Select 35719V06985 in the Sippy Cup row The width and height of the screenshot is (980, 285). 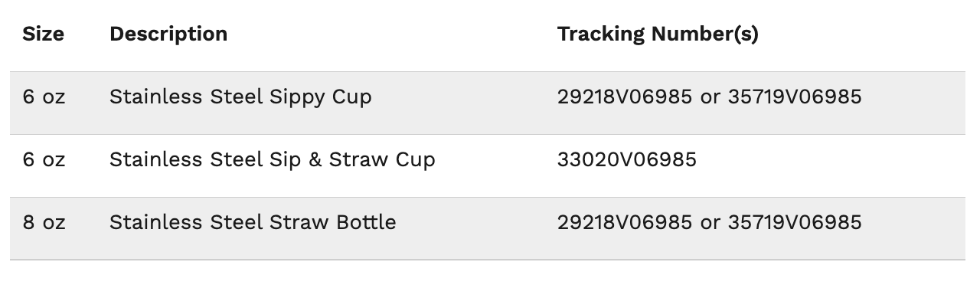[795, 97]
